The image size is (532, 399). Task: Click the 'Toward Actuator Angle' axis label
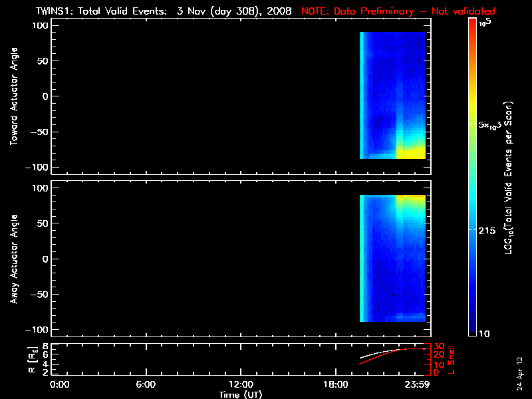14,96
